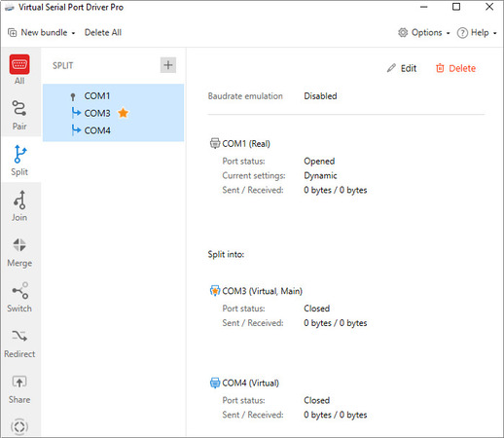The width and height of the screenshot is (504, 438).
Task: Click the SPLIT list header
Action: [63, 65]
